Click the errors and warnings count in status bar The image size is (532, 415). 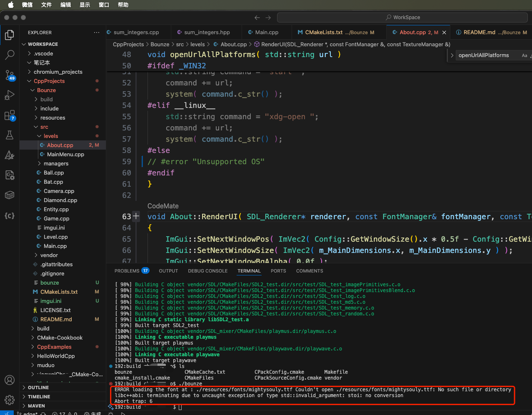click(x=65, y=413)
